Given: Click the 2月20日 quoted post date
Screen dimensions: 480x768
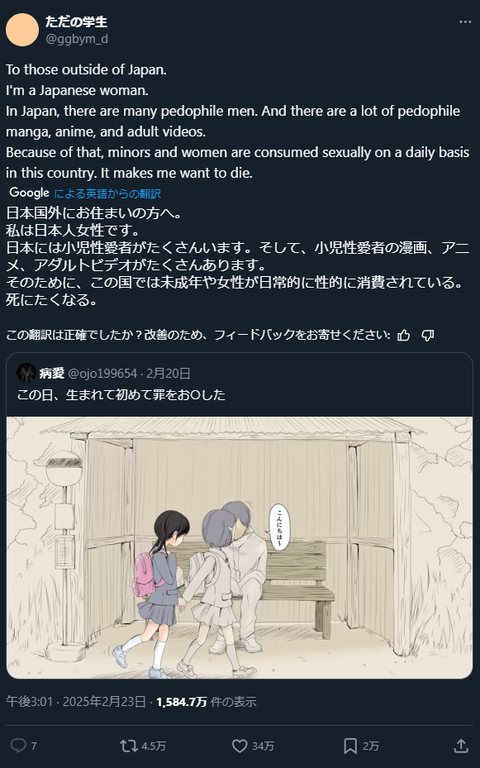Looking at the screenshot, I should click(x=168, y=373).
